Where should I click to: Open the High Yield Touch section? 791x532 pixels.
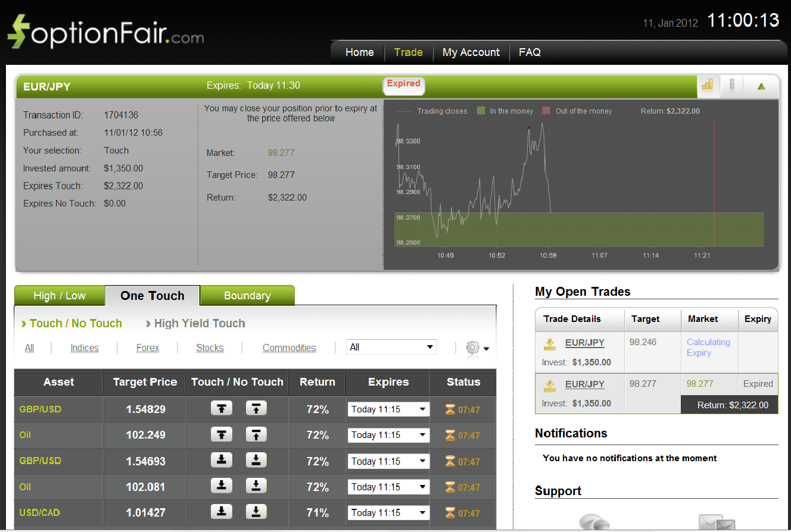(x=199, y=323)
